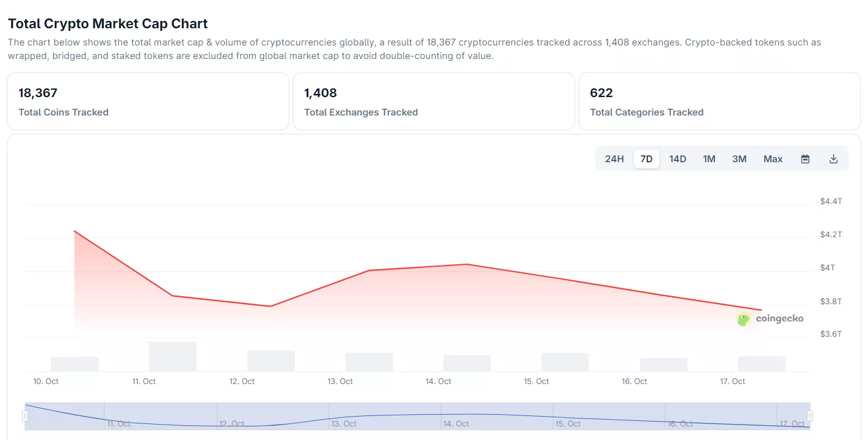This screenshot has width=868, height=440.
Task: Click the Total Coins Tracked card
Action: tap(147, 101)
